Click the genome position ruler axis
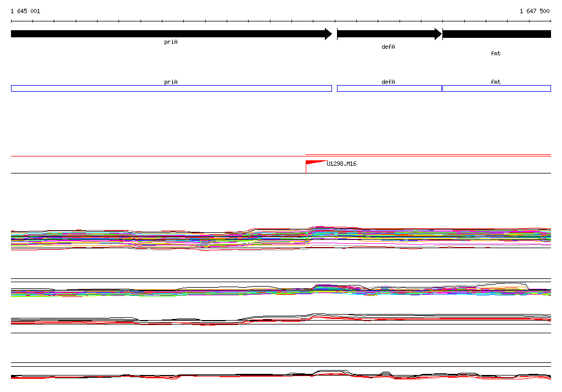Image resolution: width=562 pixels, height=392 pixels. pyautogui.click(x=281, y=21)
